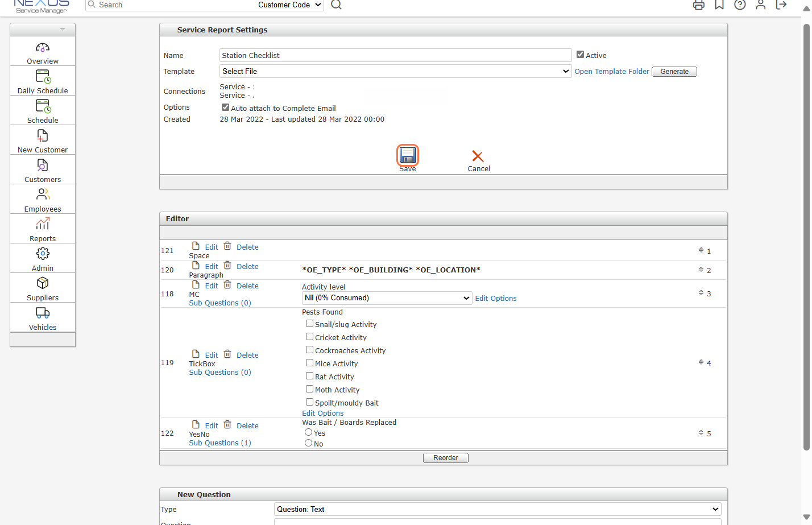Screen dimensions: 812x525
Task: Open Sub Questions (0) for row 119
Action: [220, 372]
